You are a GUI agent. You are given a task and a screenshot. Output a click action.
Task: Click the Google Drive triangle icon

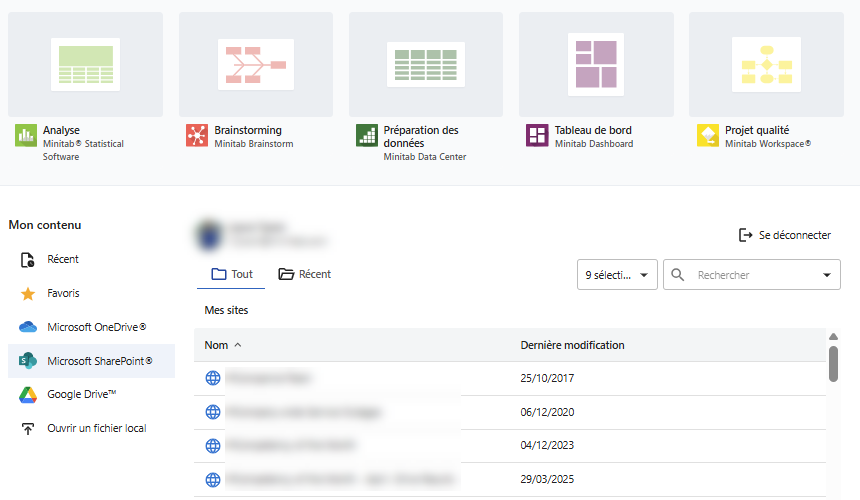[x=28, y=395]
